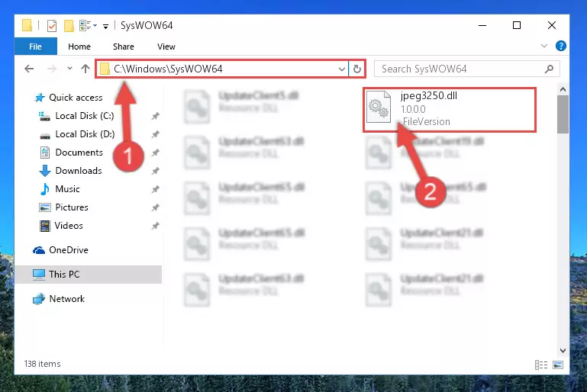
Task: Click the Properties quick access toolbar icon
Action: 52,26
